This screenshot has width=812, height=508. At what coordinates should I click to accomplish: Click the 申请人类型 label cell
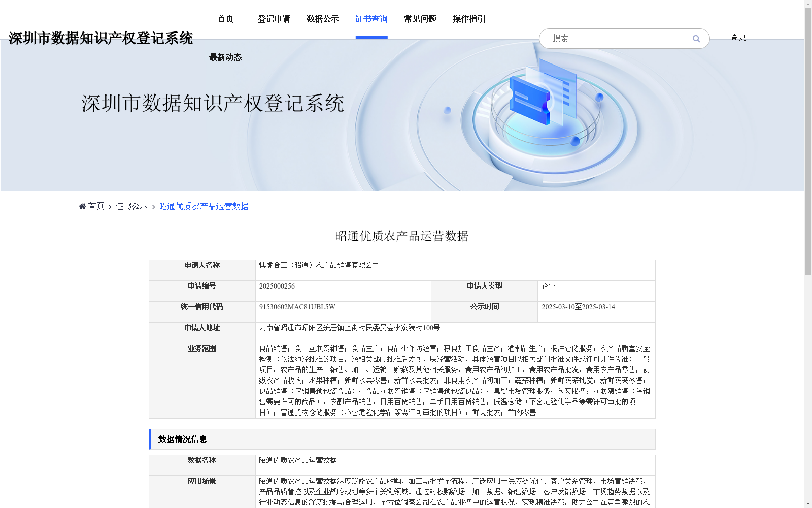[x=485, y=291]
